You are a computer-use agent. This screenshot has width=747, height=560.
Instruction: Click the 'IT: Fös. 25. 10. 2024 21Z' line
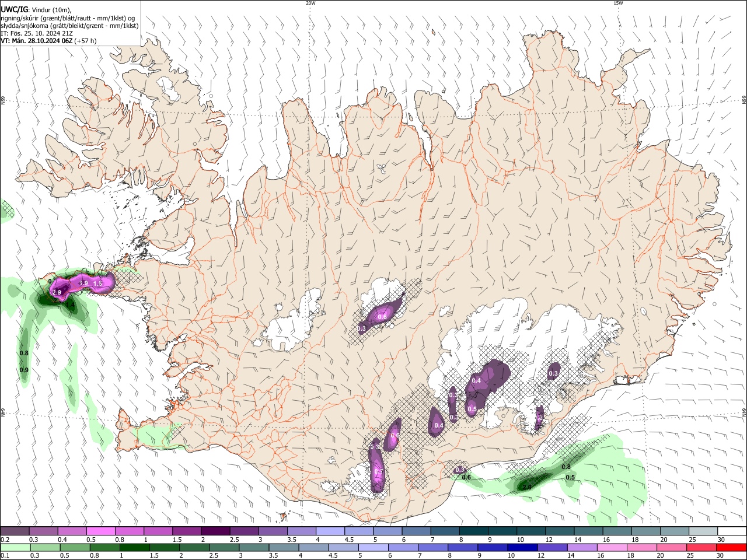[37, 33]
